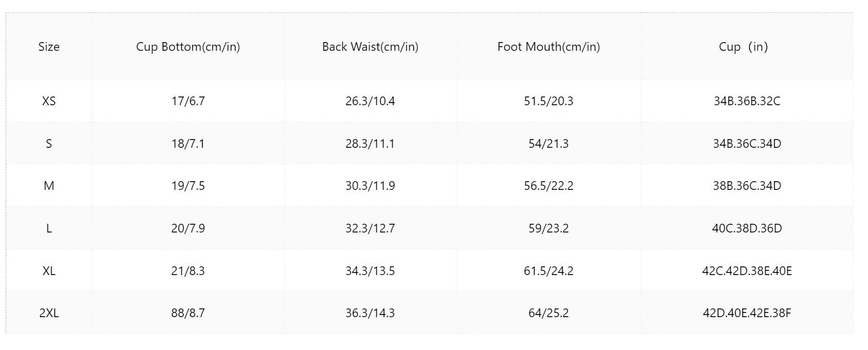This screenshot has height=350, width=868.
Task: Select the Foot Mouth(cm/in) header
Action: pos(549,47)
